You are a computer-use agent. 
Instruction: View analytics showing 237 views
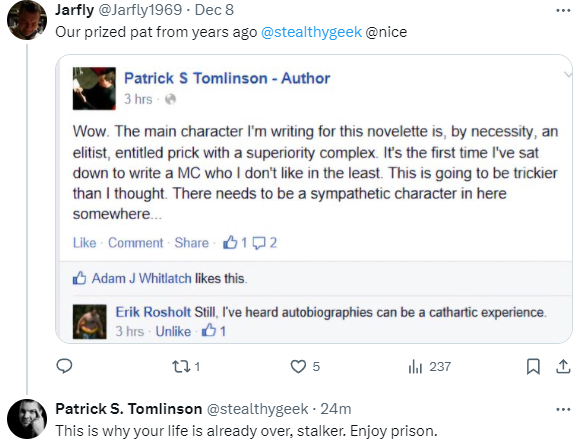coord(430,367)
